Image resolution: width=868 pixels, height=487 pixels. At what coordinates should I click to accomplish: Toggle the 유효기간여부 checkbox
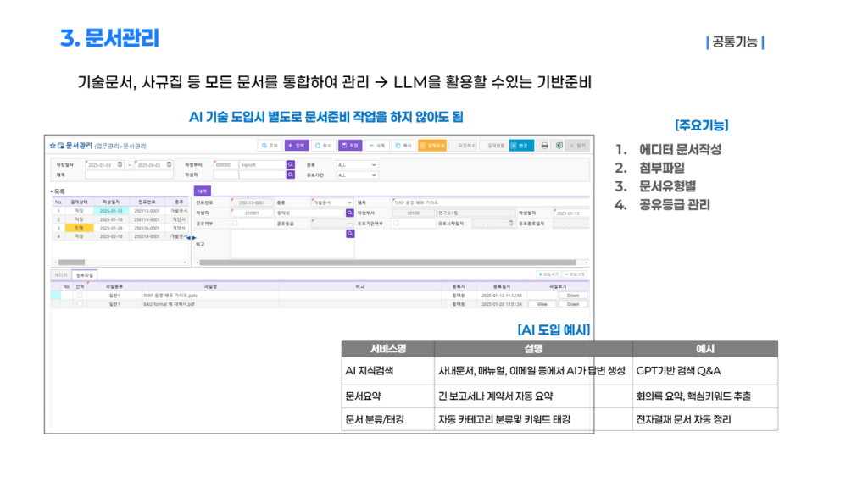pos(396,224)
